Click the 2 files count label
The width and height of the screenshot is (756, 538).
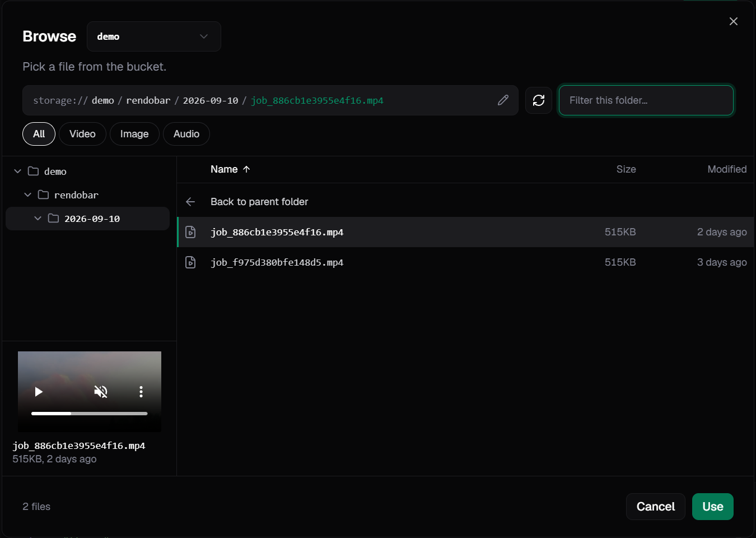tap(36, 507)
